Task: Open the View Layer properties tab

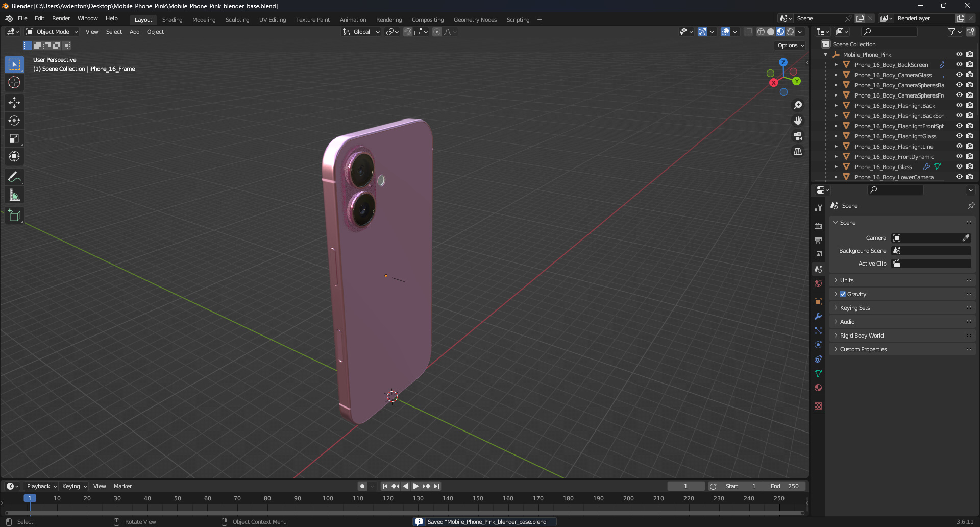Action: [x=818, y=254]
